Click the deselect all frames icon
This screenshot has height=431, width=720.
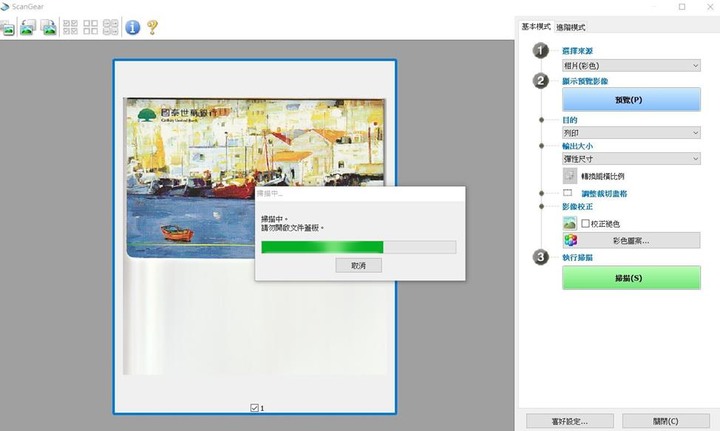[90, 27]
